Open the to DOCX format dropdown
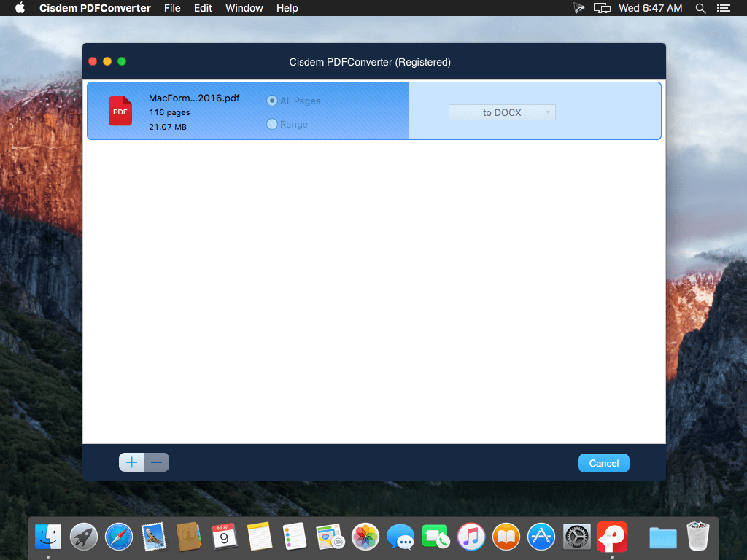 coord(502,112)
